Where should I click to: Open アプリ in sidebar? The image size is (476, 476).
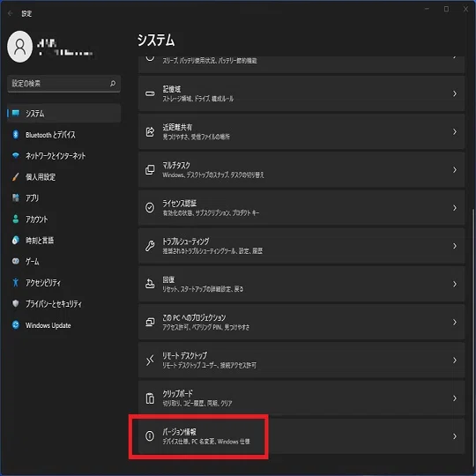click(x=63, y=198)
